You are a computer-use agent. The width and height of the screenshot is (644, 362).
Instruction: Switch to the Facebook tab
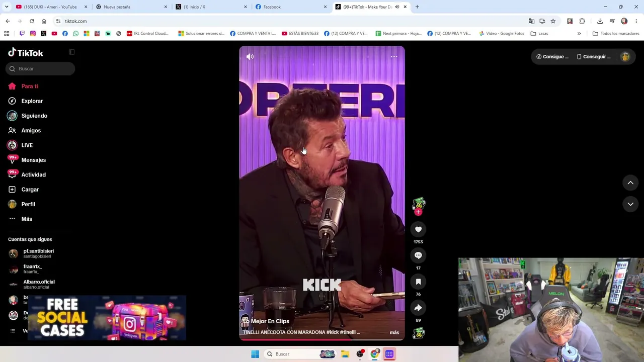291,7
